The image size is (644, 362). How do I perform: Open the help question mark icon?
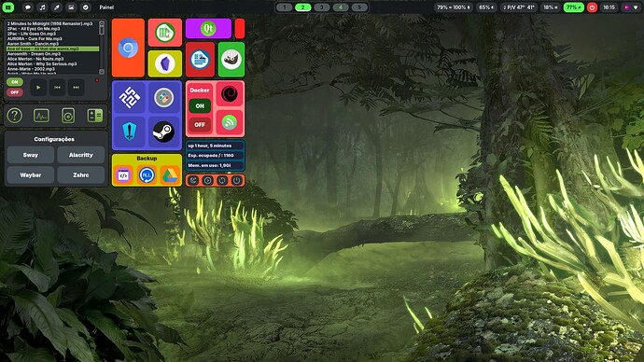click(x=14, y=116)
